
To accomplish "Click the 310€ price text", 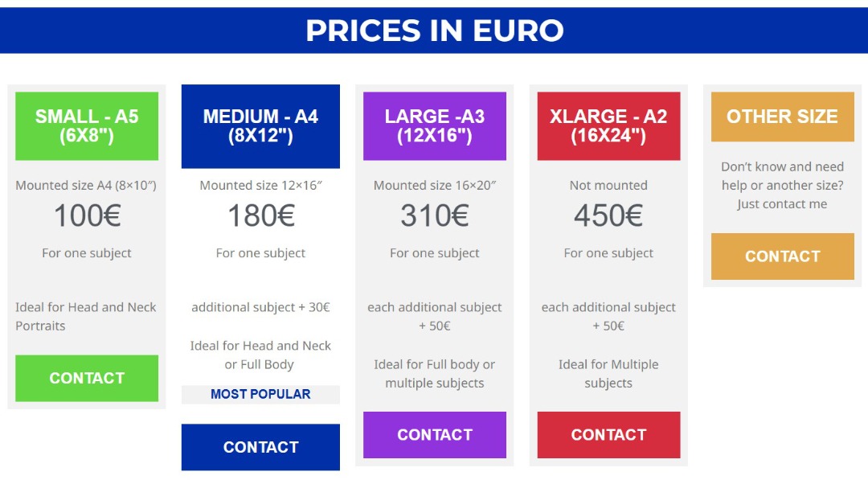I will tap(434, 215).
